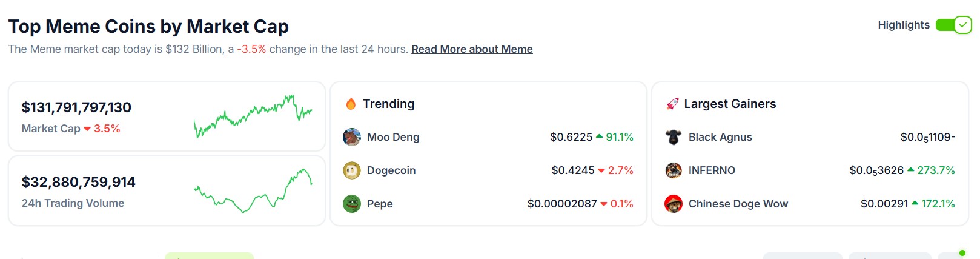Click the Largest Gainers rocket icon
980x259 pixels.
672,104
